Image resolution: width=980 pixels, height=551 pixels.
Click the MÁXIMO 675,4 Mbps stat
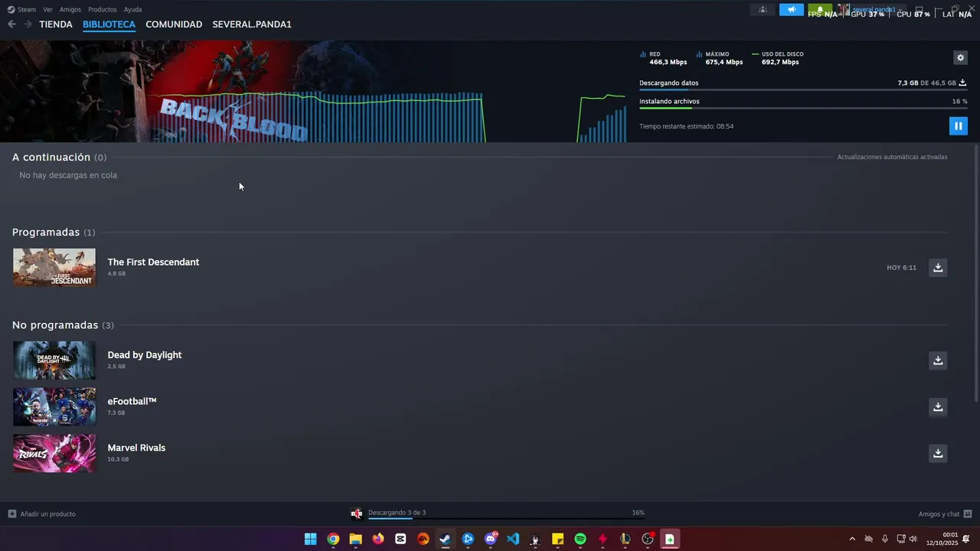click(720, 58)
